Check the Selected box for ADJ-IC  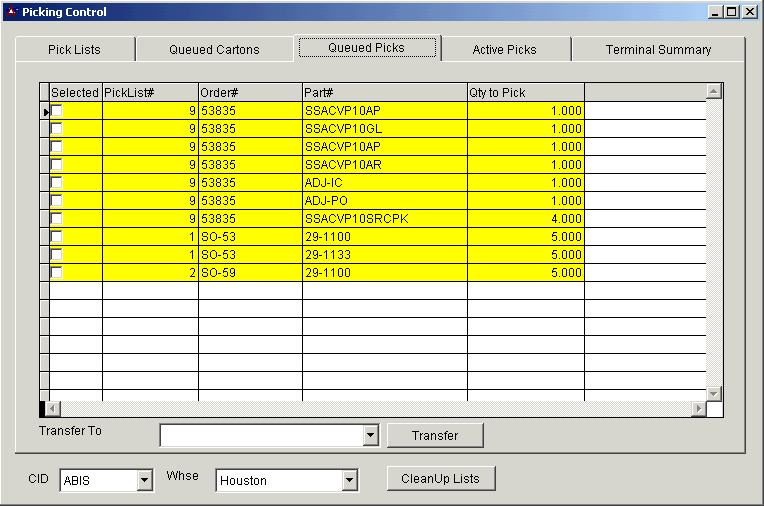[x=57, y=183]
